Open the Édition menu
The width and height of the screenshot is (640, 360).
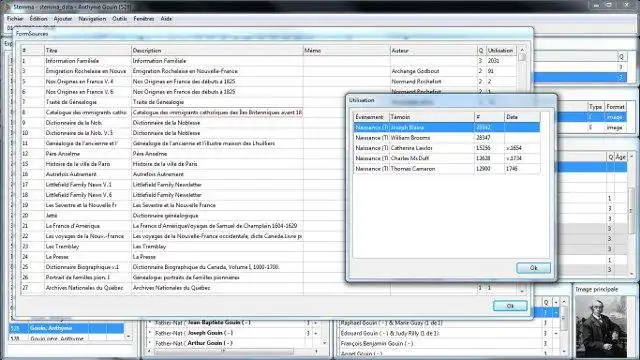point(38,19)
